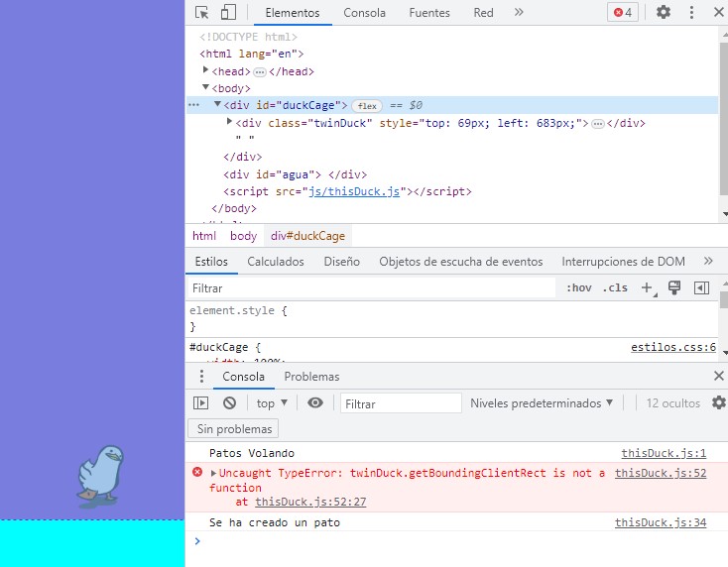Click the red error icon in the console
728x567 pixels.
coord(197,473)
